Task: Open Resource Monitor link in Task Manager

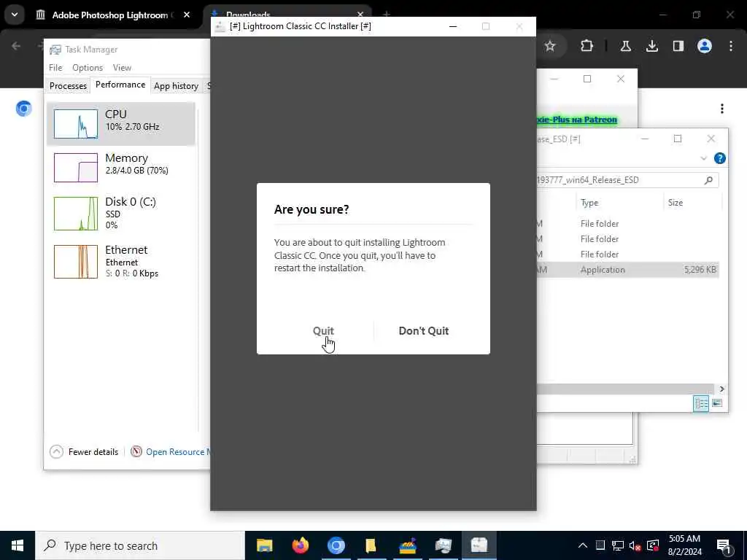Action: click(178, 451)
